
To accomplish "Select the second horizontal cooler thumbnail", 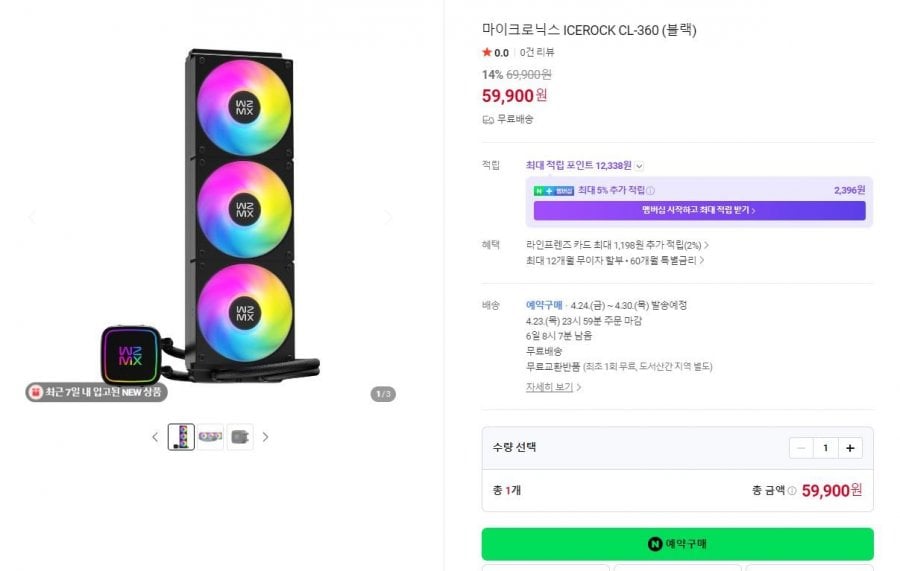I will 210,437.
